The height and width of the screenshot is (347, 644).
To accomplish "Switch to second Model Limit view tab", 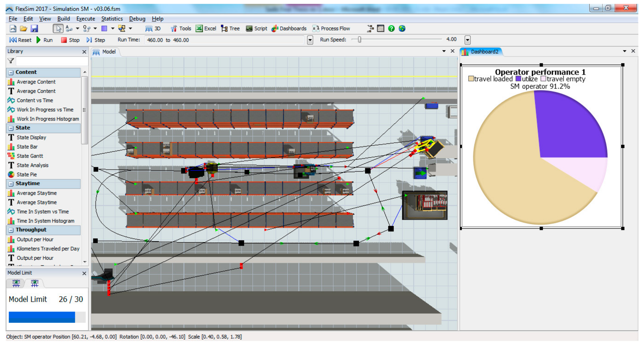I will pyautogui.click(x=35, y=283).
